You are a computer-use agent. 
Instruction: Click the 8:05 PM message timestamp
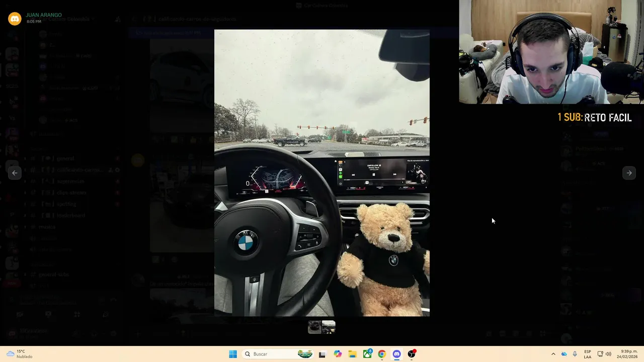34,22
